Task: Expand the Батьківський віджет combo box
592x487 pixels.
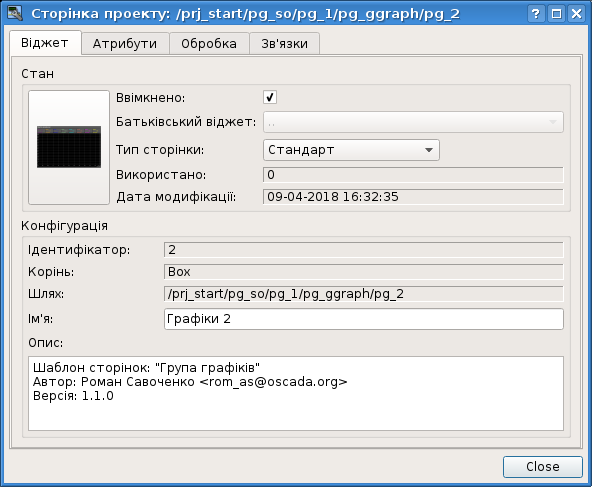Action: (413, 122)
